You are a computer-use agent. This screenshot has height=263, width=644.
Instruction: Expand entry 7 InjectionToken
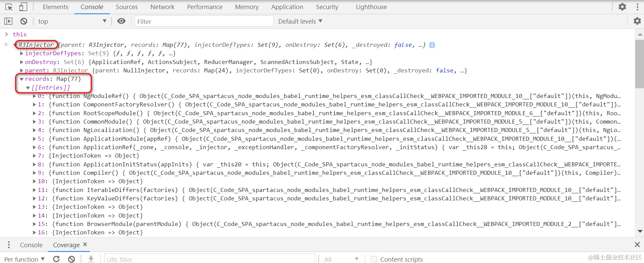pos(34,156)
